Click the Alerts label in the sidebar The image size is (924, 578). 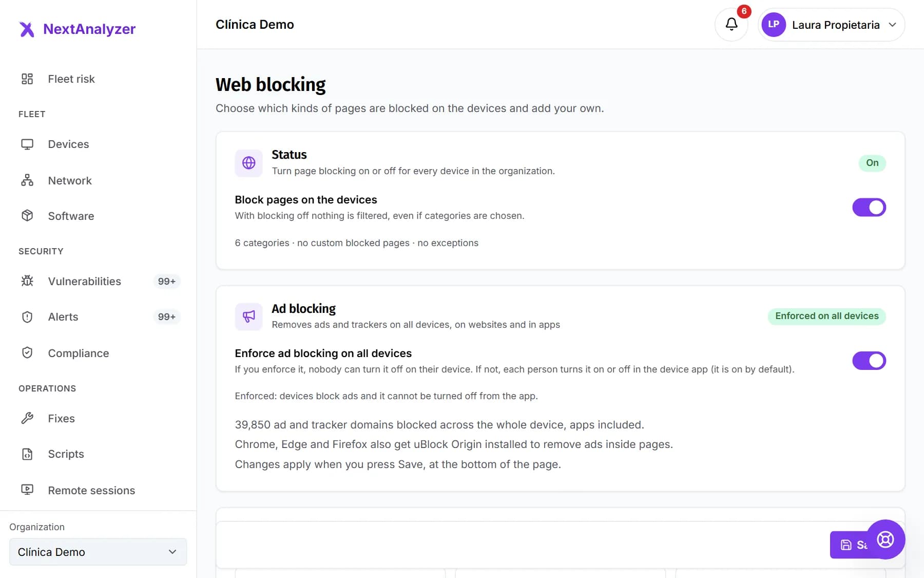(63, 317)
